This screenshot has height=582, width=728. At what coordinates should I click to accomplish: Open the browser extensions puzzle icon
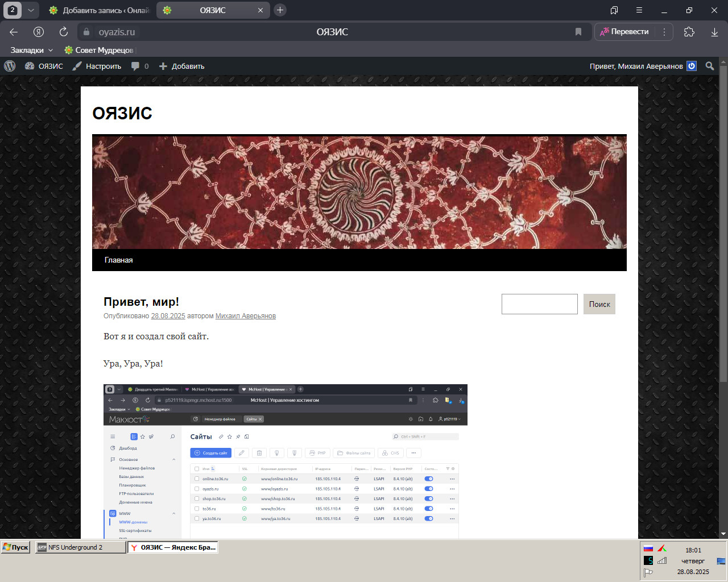689,32
